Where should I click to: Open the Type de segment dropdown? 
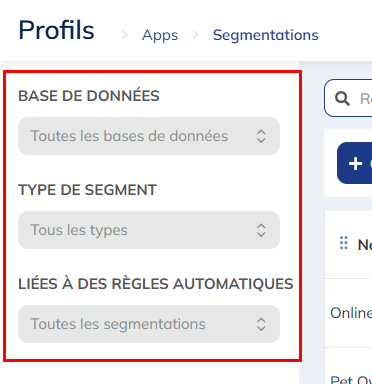149,230
